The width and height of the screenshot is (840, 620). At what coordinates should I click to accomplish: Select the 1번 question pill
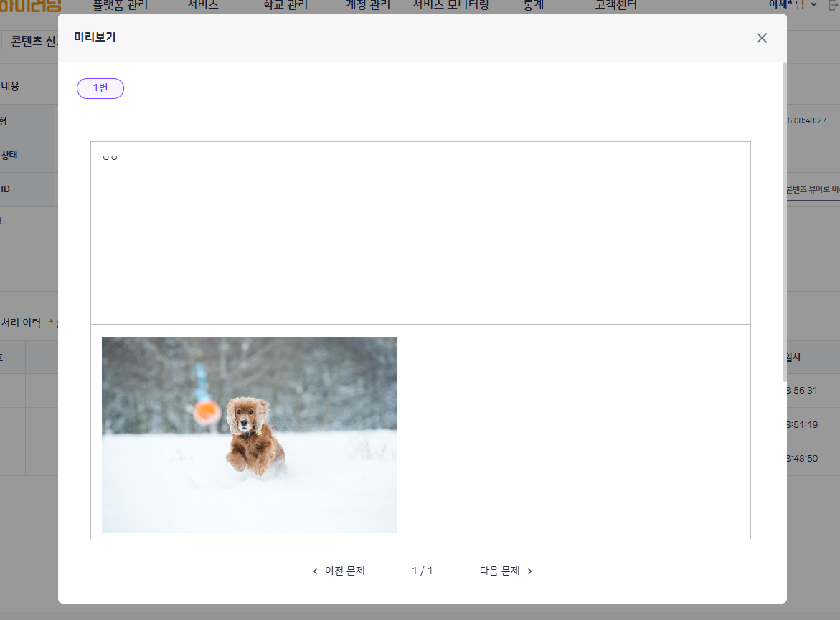pos(100,88)
